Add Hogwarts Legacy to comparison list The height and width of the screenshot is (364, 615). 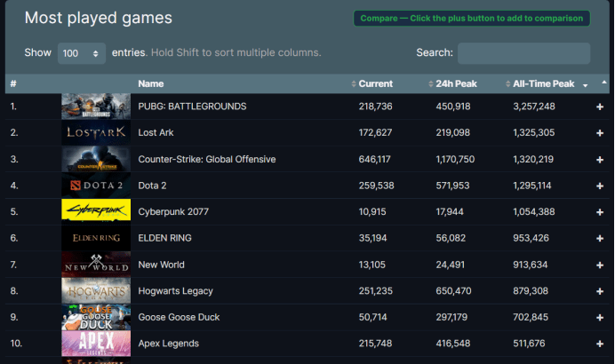coord(600,291)
